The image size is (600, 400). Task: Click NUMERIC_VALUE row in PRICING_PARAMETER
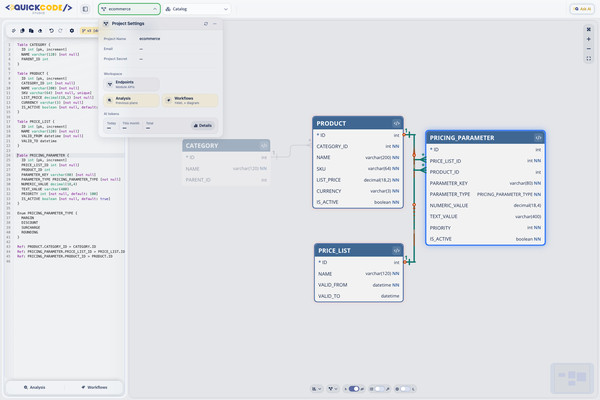[x=485, y=206]
